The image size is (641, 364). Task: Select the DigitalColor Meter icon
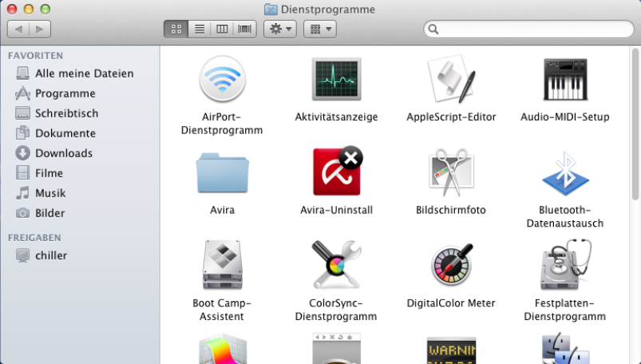click(452, 265)
